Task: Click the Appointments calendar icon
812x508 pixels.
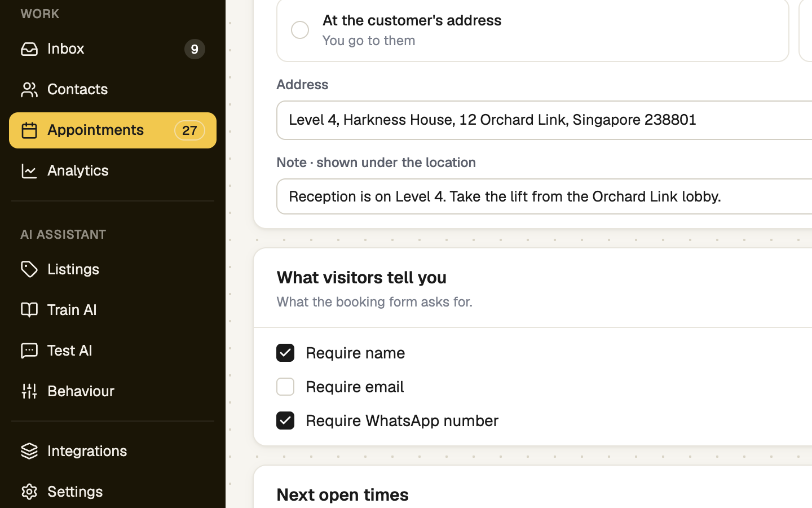Action: [x=29, y=130]
